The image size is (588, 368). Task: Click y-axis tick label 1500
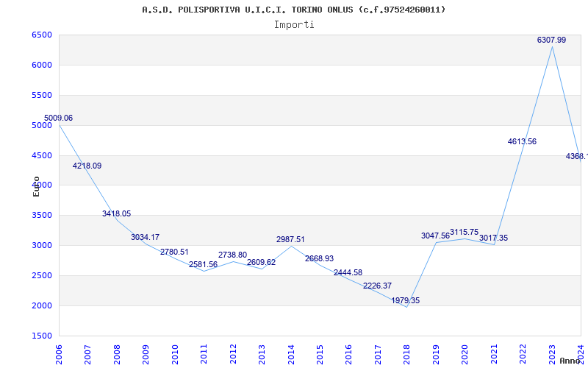(42, 336)
